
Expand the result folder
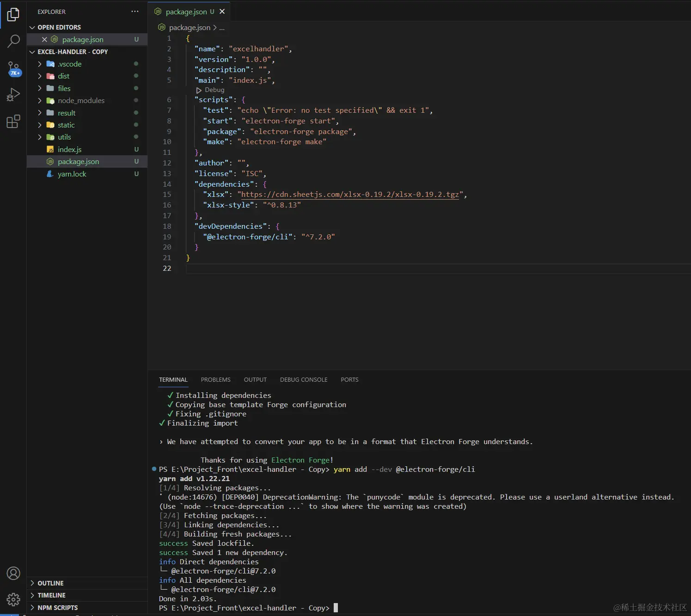pos(40,113)
